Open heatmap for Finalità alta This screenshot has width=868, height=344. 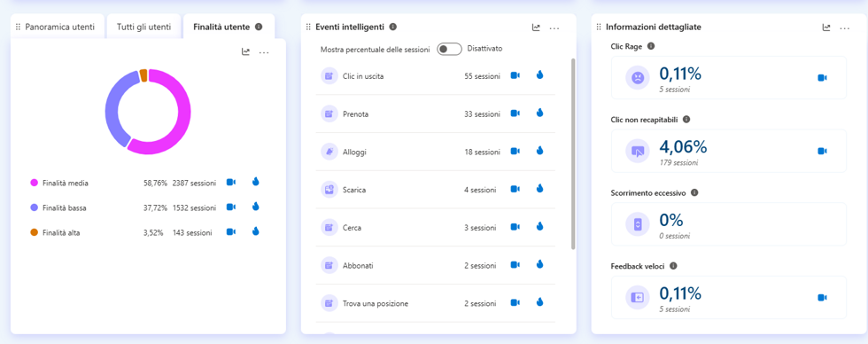255,231
